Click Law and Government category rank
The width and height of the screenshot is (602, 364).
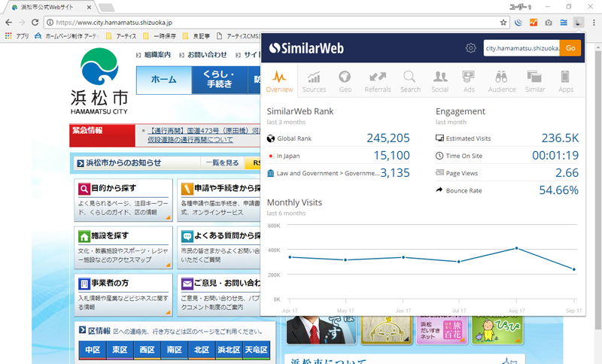[395, 173]
